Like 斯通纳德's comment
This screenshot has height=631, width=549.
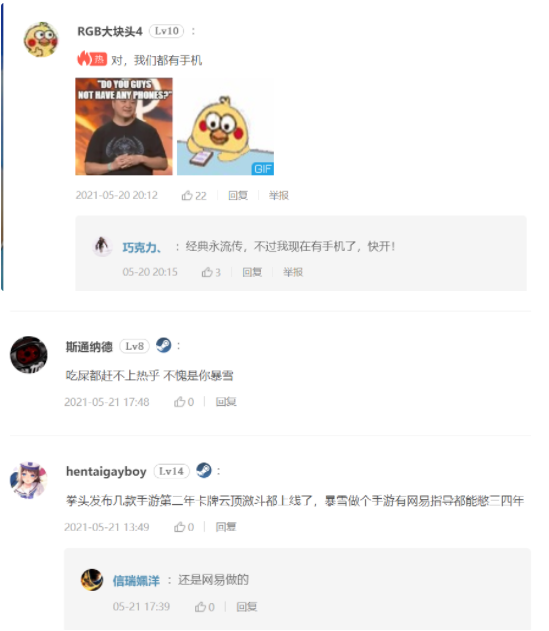[184, 402]
